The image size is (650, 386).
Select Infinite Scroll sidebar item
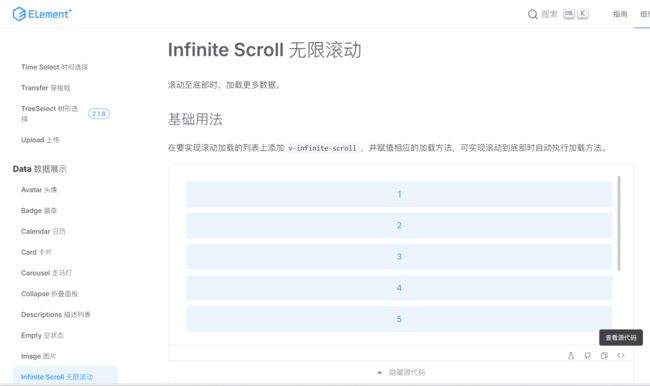[65, 376]
